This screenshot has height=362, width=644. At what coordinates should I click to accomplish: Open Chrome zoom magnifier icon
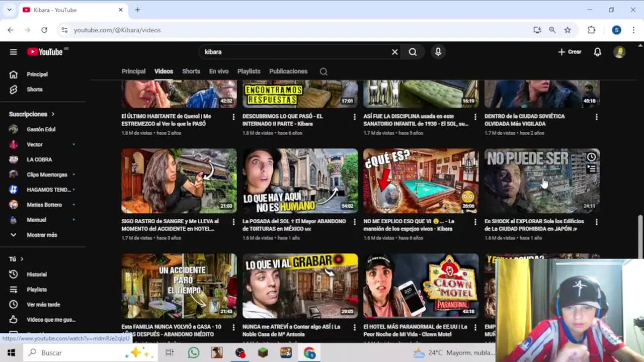tap(552, 30)
